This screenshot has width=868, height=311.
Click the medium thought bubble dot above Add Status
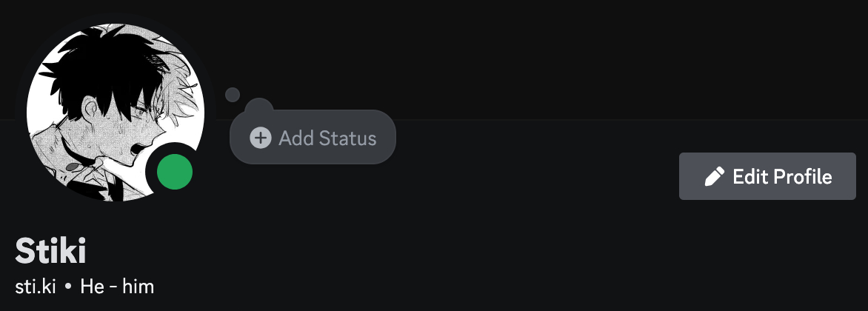pos(258,107)
